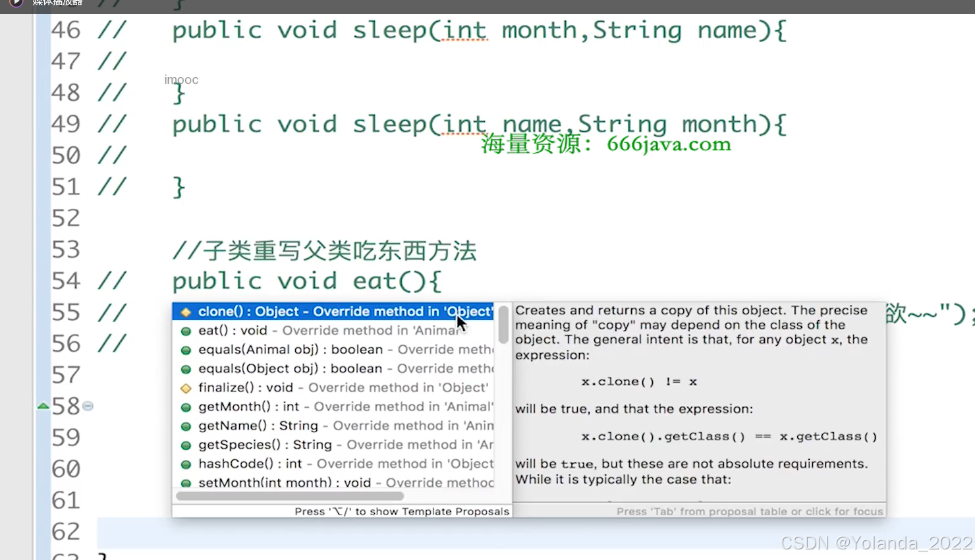The height and width of the screenshot is (560, 975).
Task: Click 'public void eat(){' on line 54
Action: pyautogui.click(x=307, y=281)
